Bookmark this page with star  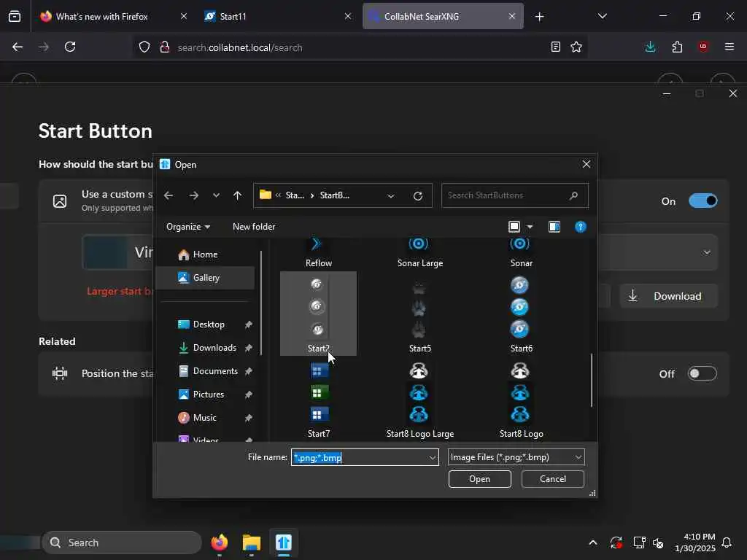(x=576, y=47)
